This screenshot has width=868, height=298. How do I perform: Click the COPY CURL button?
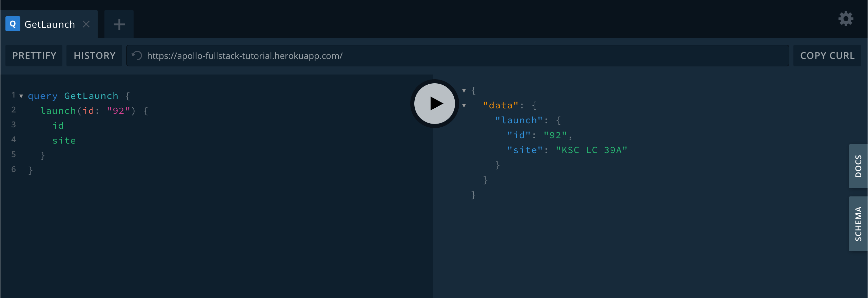tap(827, 56)
